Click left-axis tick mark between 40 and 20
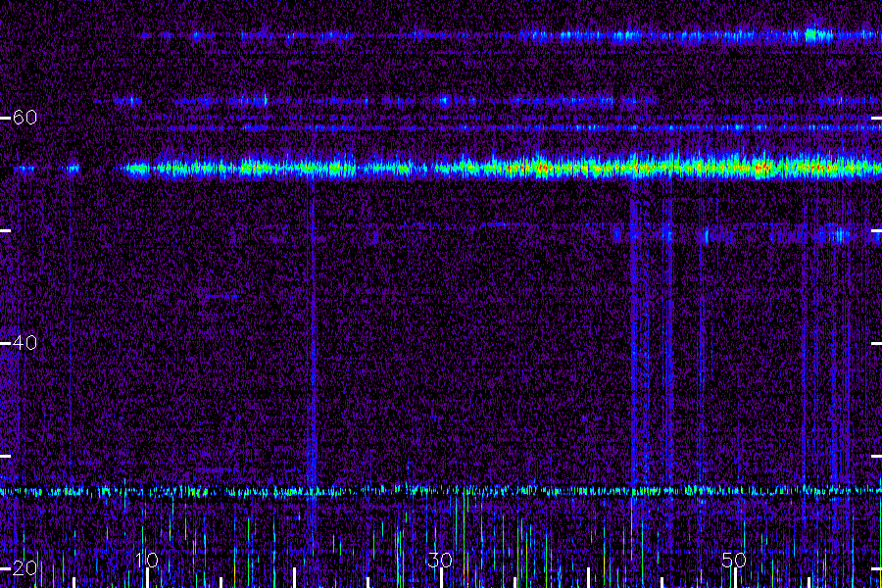The height and width of the screenshot is (588, 882). click(5, 456)
